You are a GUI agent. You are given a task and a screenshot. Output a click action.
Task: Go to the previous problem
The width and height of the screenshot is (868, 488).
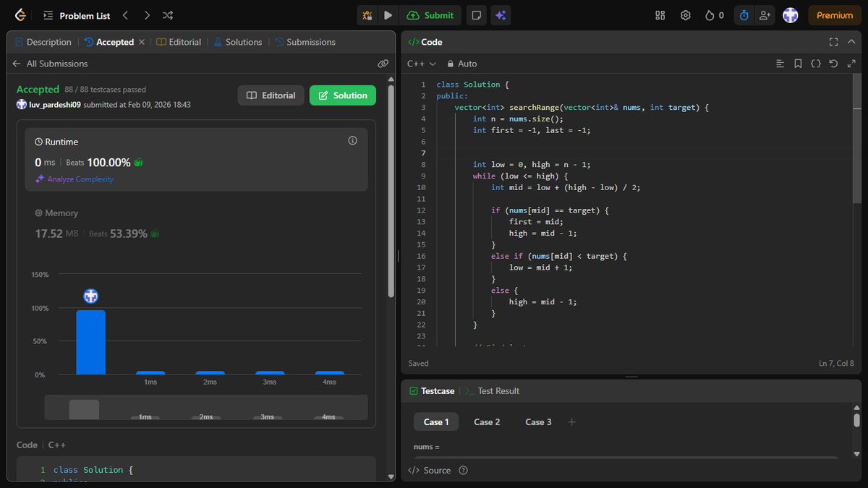[125, 14]
